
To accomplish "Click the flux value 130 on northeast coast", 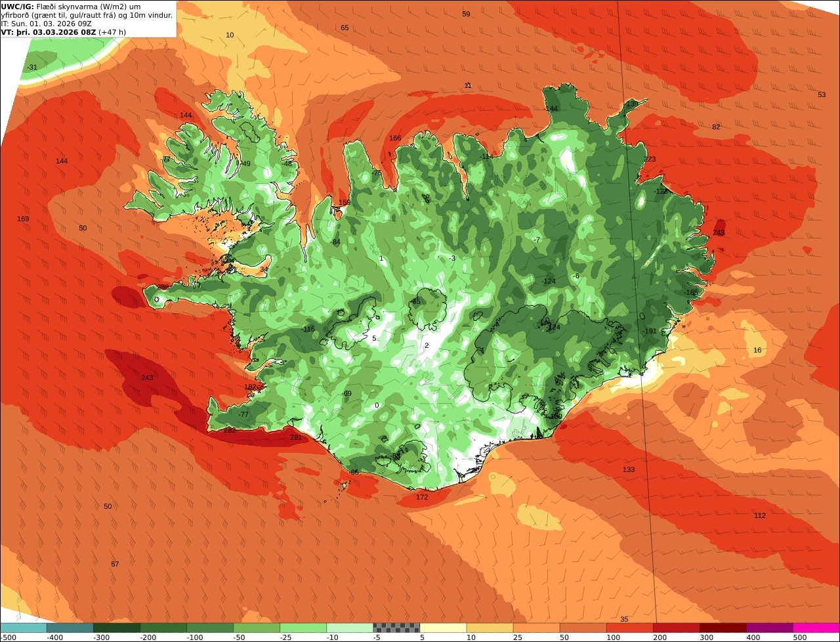I will pyautogui.click(x=631, y=104).
